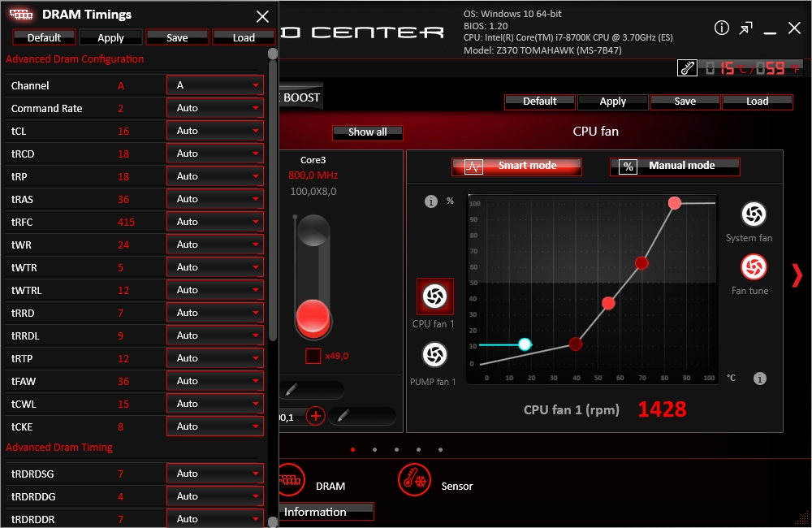Screen dimensions: 812x528
Task: Jump to the fourth page indicator dot
Action: 418,450
